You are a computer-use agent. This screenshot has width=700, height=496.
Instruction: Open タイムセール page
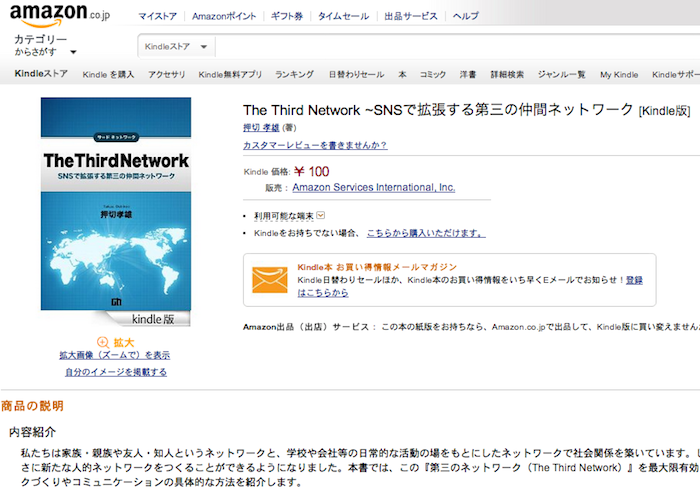(343, 17)
